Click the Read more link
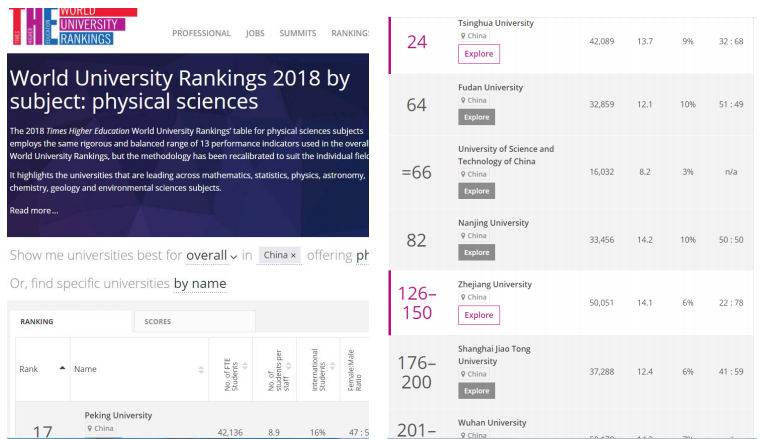This screenshot has width=777, height=439. [34, 211]
